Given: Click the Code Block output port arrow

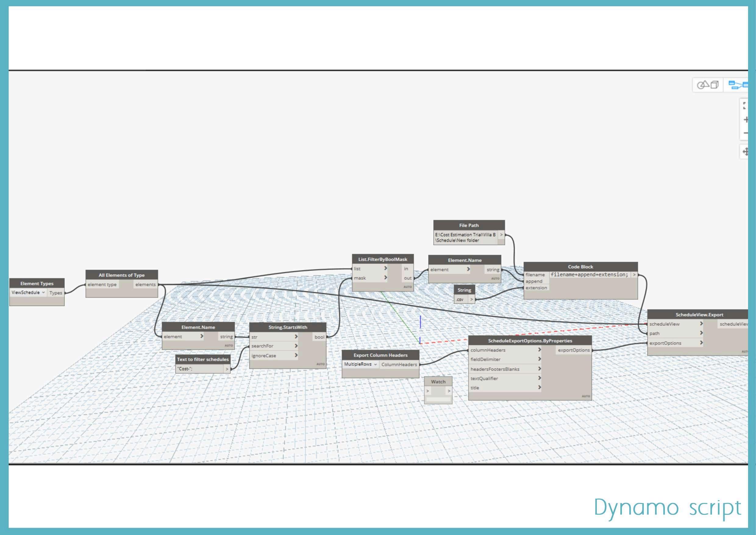Looking at the screenshot, I should point(634,275).
